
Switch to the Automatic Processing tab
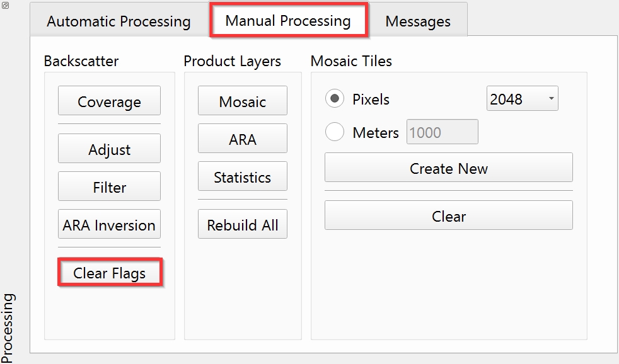click(119, 21)
